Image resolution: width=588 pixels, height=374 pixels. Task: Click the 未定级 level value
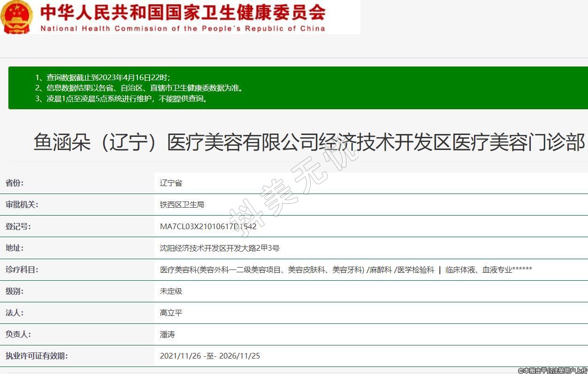tap(171, 291)
